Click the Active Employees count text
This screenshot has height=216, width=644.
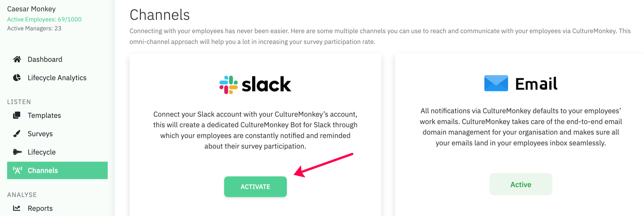click(x=44, y=19)
